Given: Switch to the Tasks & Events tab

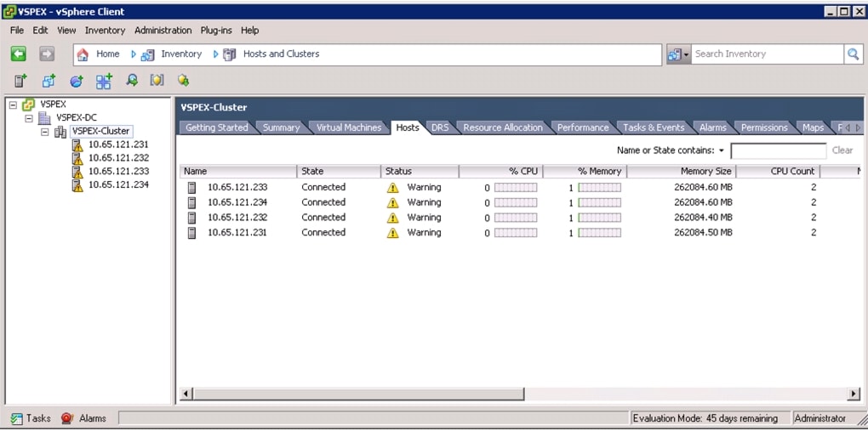Looking at the screenshot, I should [x=654, y=128].
